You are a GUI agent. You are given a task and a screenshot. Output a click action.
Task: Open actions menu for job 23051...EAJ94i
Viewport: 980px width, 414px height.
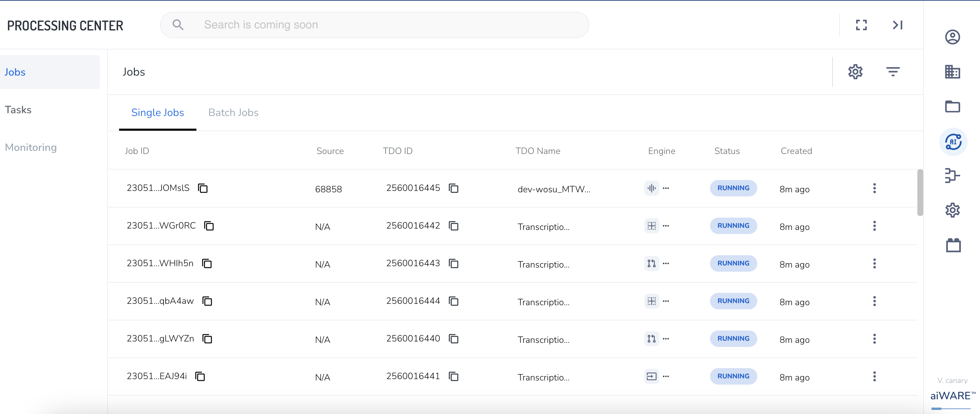874,376
